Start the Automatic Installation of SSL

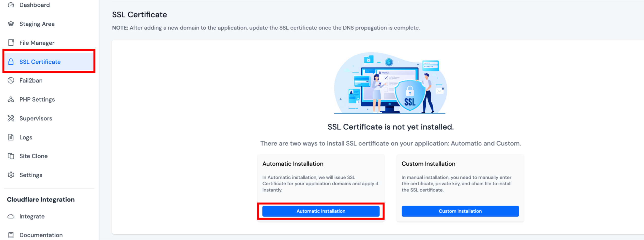(321, 211)
